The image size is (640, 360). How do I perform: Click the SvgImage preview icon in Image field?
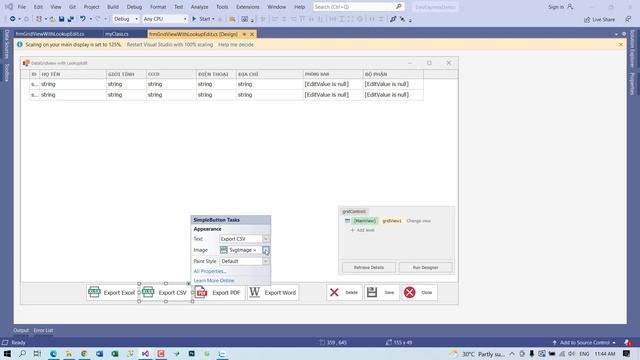(224, 250)
